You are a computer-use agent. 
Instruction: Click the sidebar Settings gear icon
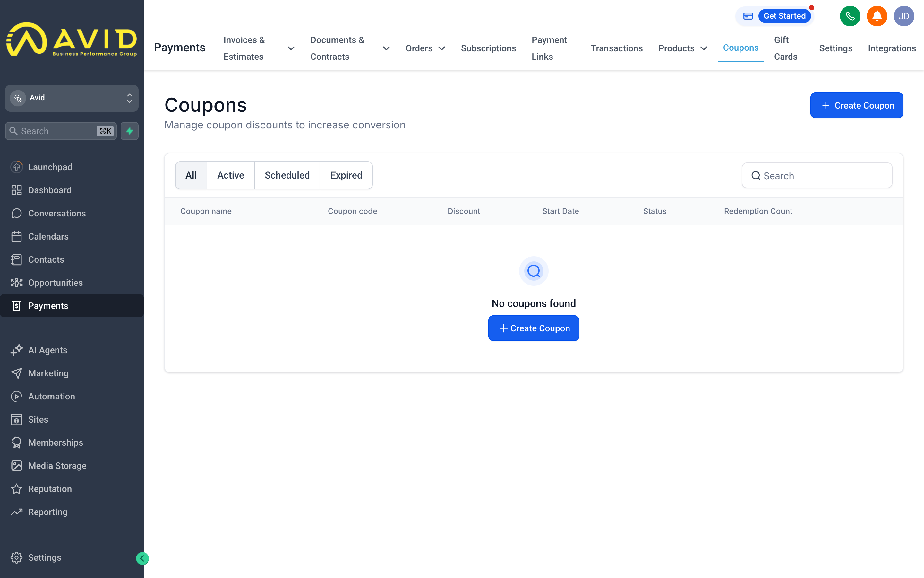click(x=16, y=558)
